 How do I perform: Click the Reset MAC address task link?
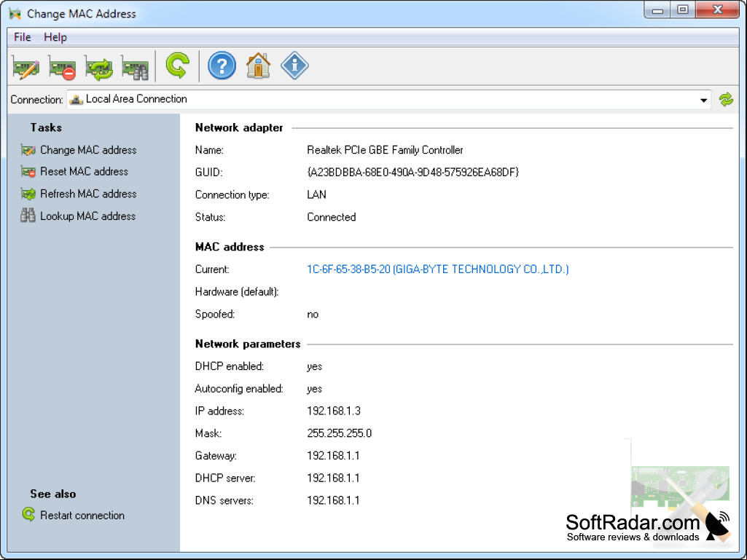tap(84, 171)
